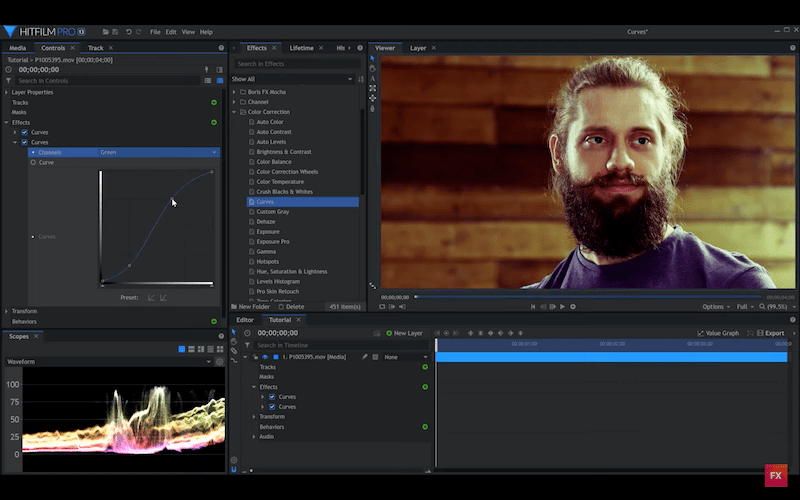The height and width of the screenshot is (500, 800).
Task: Click the filter funnel icon in Controls
Action: [8, 81]
